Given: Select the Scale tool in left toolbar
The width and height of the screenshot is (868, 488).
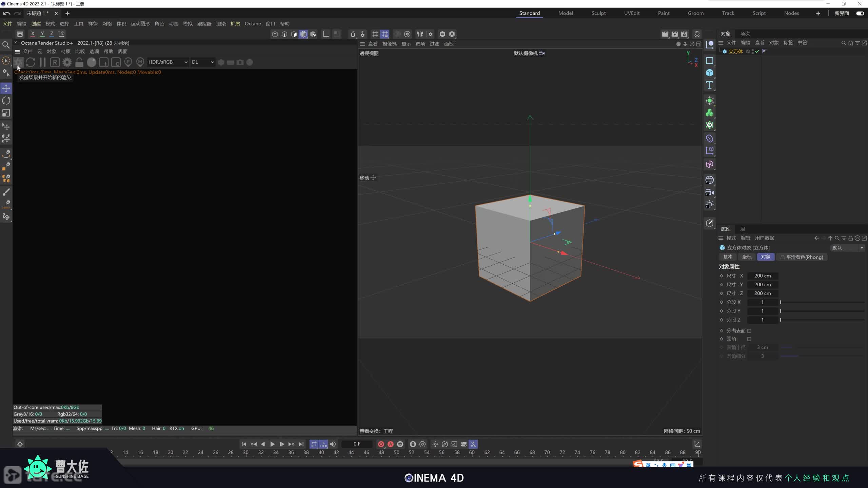Looking at the screenshot, I should 6,113.
